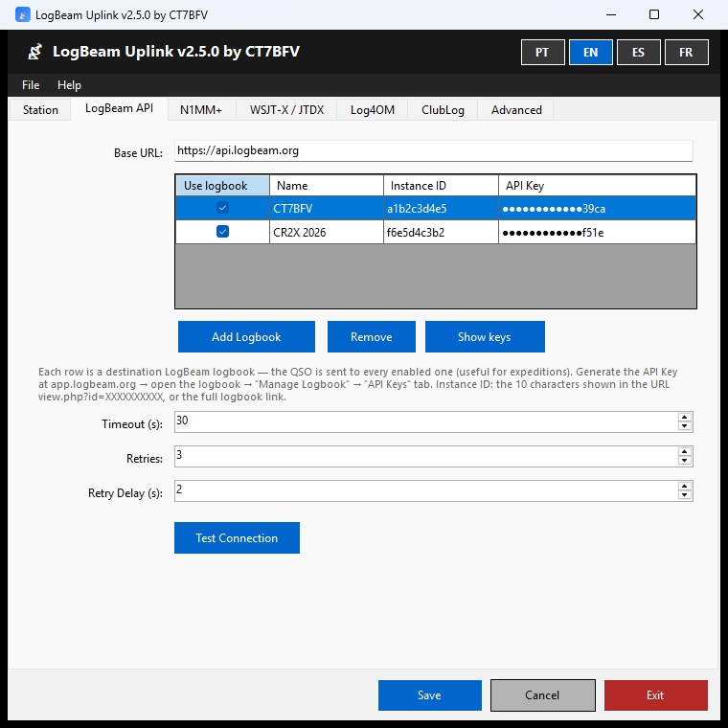Select the CR2X 2026 name cell
The width and height of the screenshot is (728, 728).
coord(327,232)
